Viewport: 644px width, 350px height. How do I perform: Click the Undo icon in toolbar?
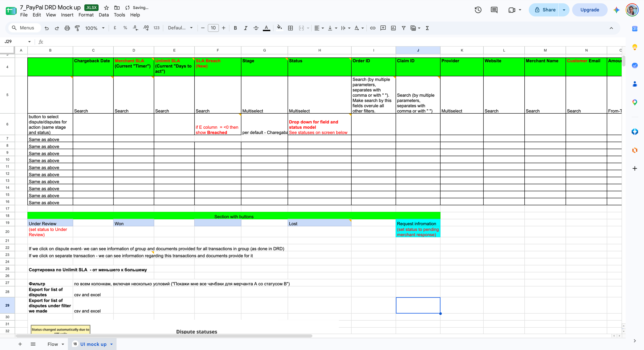click(x=46, y=28)
